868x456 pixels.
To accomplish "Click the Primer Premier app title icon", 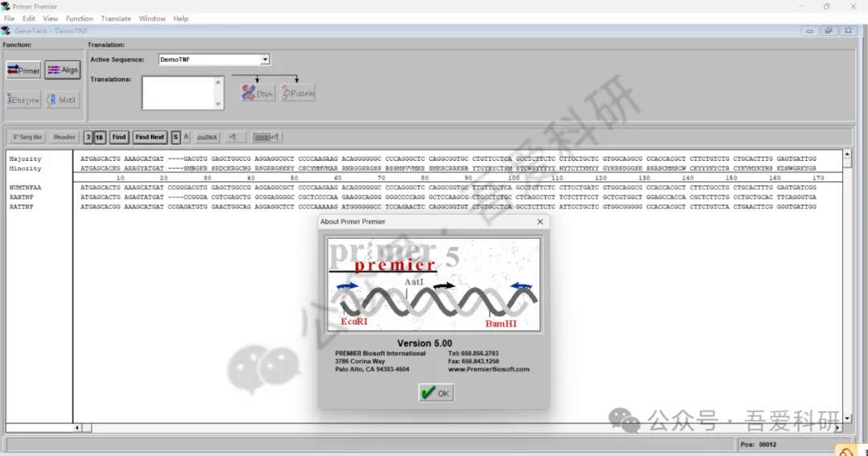I will point(6,6).
